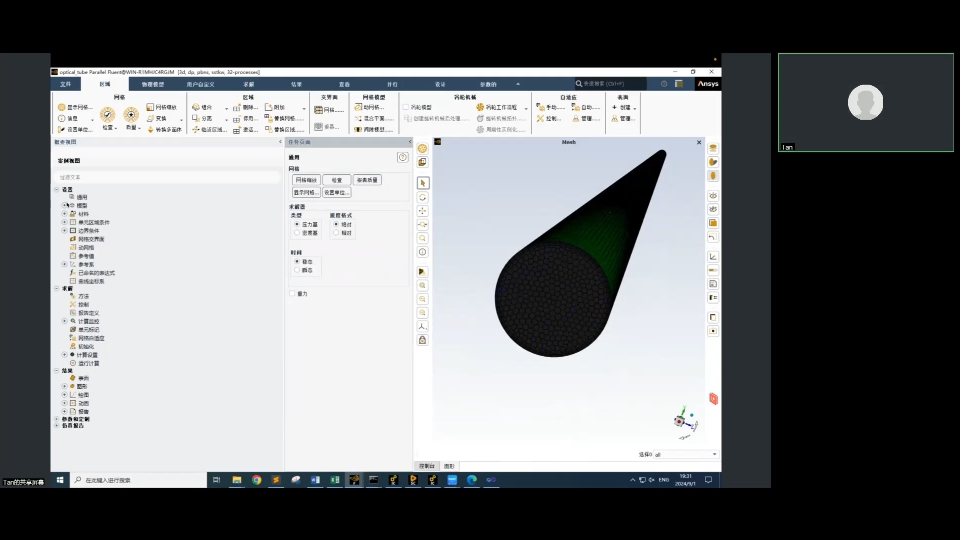Click the mesh Quality (质量) ribbon icon
This screenshot has width=960, height=540.
pyautogui.click(x=131, y=115)
